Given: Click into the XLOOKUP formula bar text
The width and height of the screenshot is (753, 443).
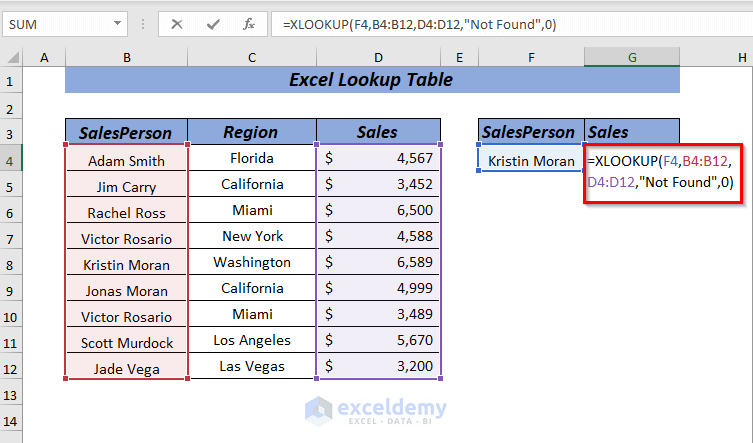Looking at the screenshot, I should (419, 24).
